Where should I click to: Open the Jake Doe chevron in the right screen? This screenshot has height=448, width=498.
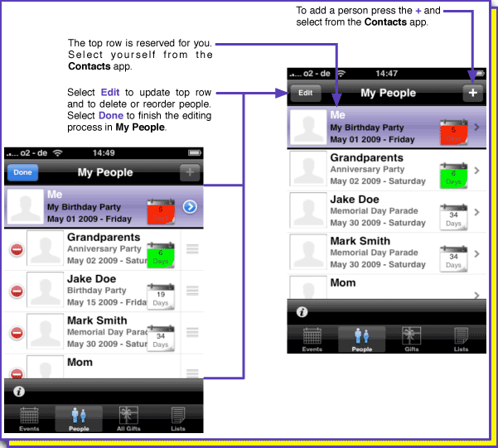pos(476,211)
